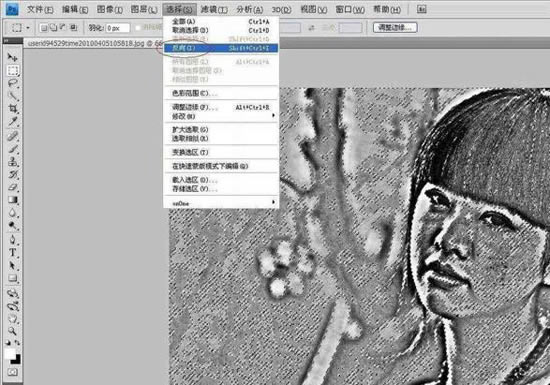Open 色彩范围(C)... color range dialog
Viewport: 550px width, 385px height.
point(221,93)
